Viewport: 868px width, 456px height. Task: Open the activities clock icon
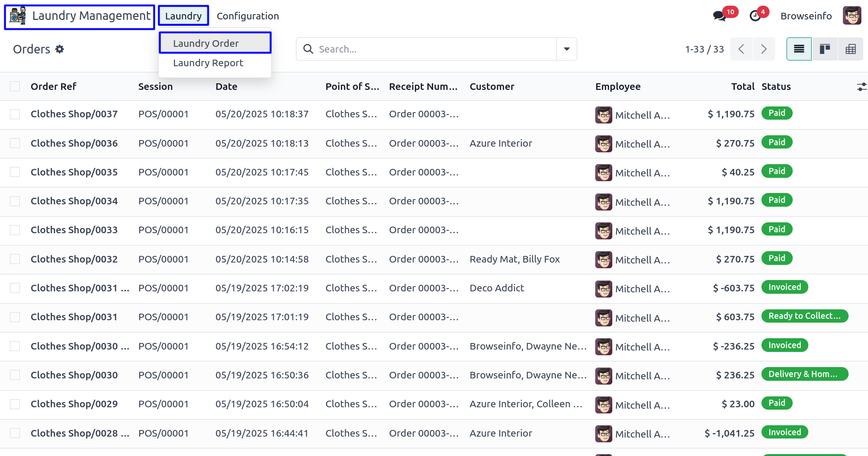point(755,16)
